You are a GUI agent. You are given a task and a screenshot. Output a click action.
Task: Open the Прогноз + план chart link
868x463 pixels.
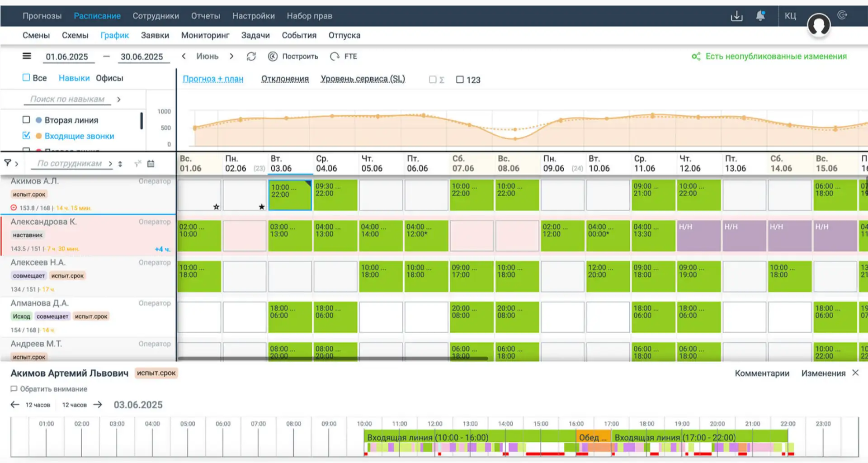pyautogui.click(x=213, y=79)
